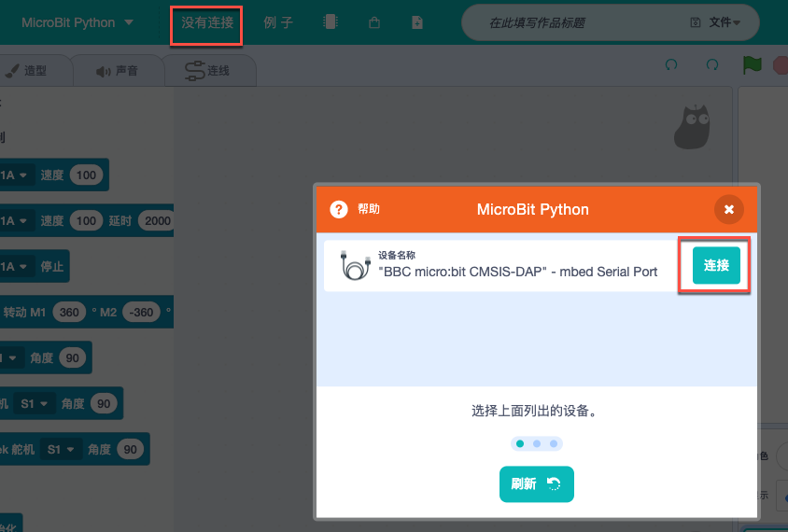This screenshot has width=788, height=532.
Task: Click the red stop icon
Action: 781,65
